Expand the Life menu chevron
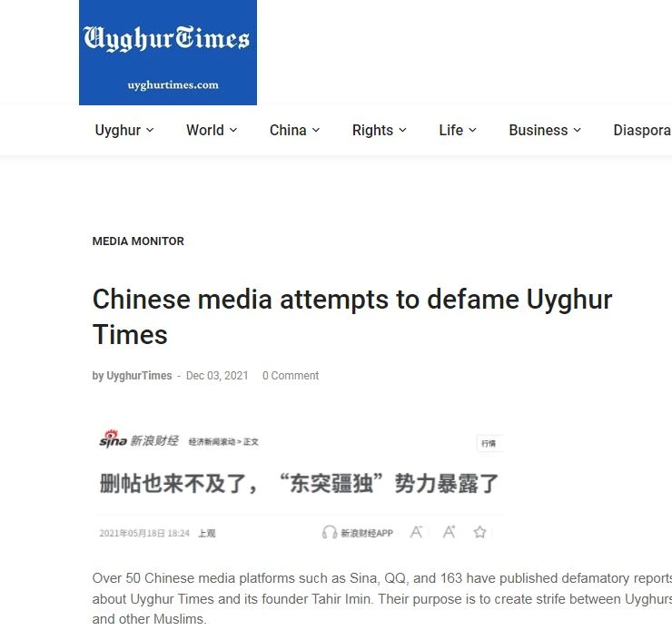The width and height of the screenshot is (672, 630). tap(472, 130)
